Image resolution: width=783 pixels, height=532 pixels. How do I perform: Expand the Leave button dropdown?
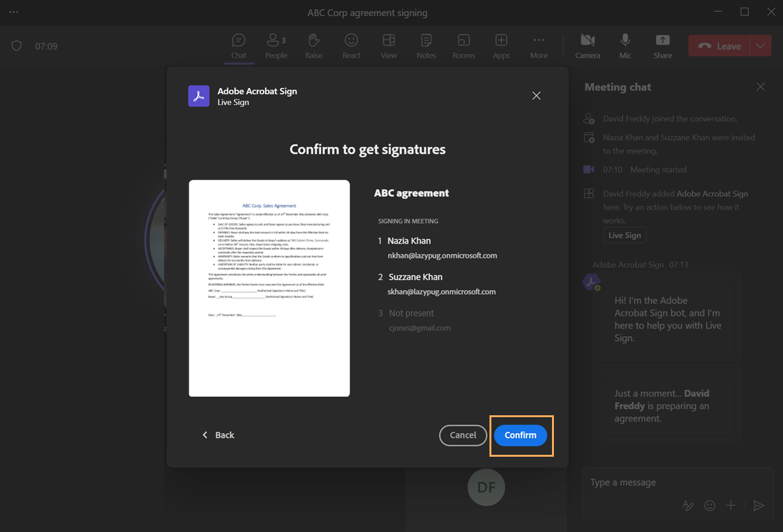point(760,45)
